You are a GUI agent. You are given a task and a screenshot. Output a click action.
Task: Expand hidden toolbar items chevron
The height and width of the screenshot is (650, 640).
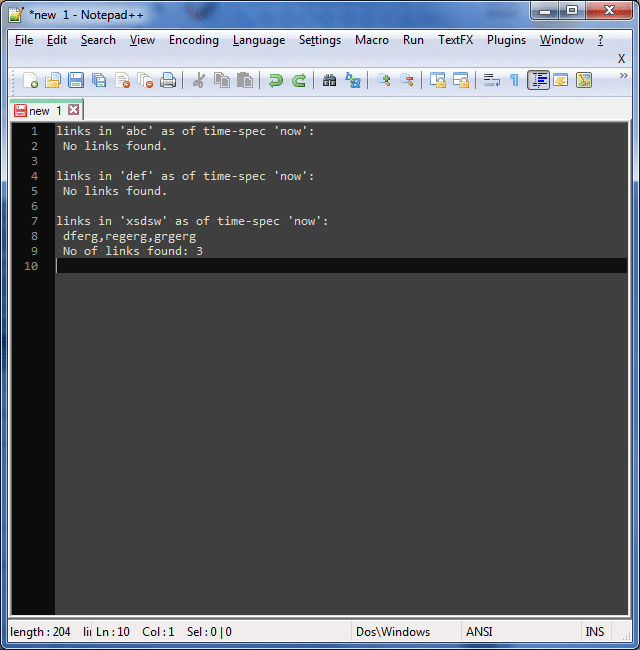[x=623, y=75]
